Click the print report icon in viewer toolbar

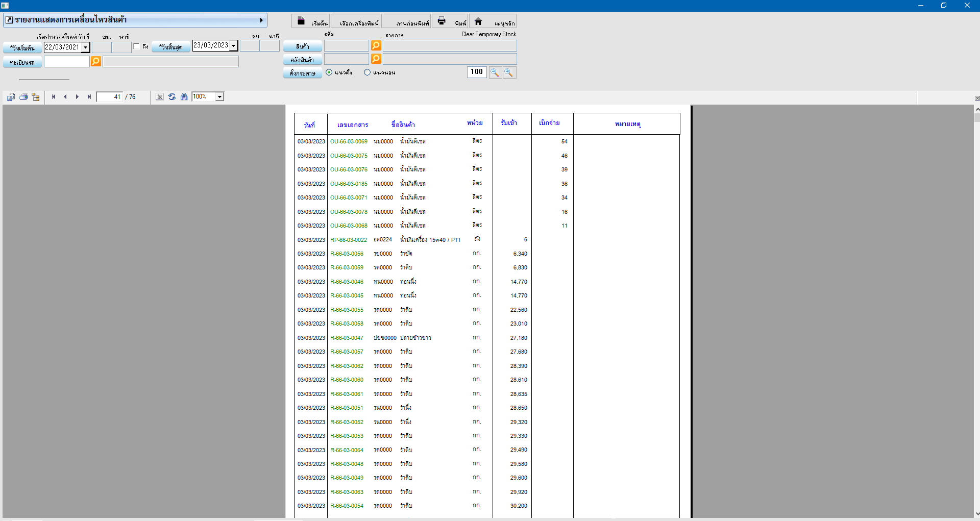23,97
